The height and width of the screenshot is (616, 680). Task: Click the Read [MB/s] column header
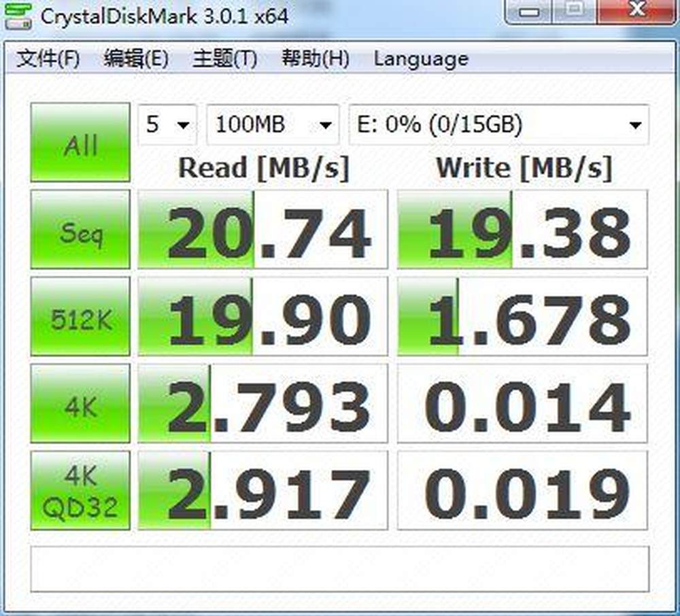coord(264,168)
